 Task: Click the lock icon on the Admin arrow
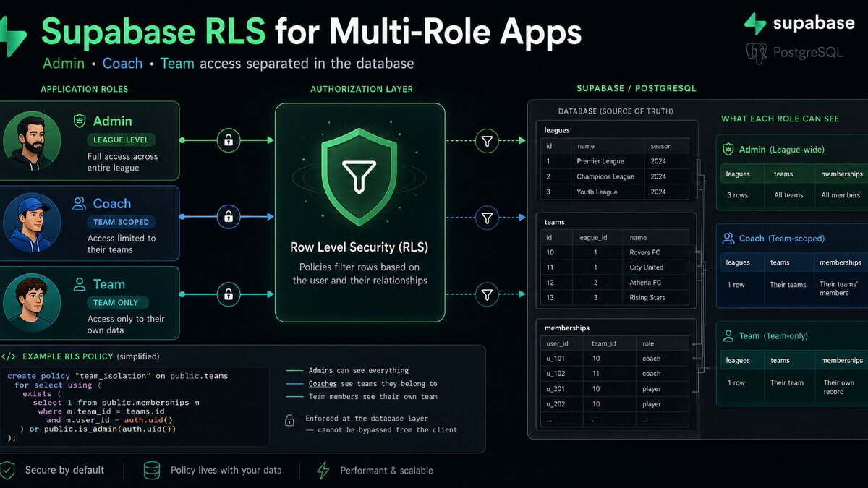(x=229, y=140)
